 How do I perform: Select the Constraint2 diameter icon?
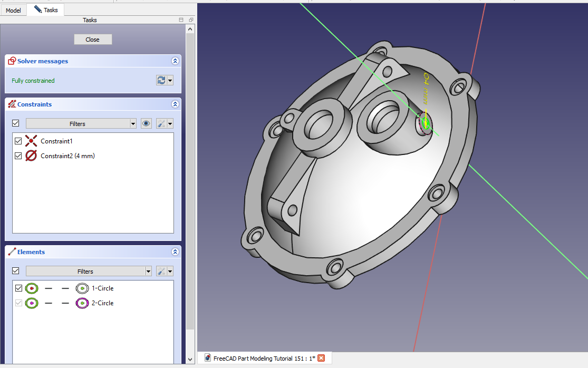pos(31,156)
